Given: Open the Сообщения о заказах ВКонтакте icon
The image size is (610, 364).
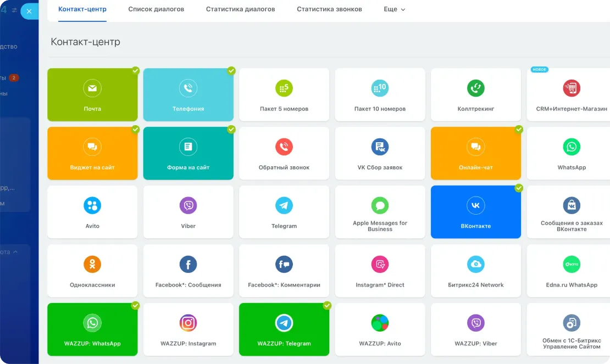Looking at the screenshot, I should (572, 205).
